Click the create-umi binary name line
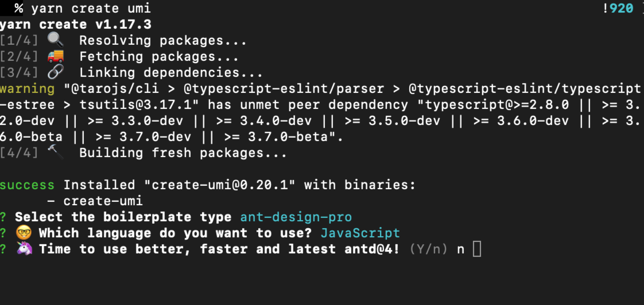 coord(95,201)
